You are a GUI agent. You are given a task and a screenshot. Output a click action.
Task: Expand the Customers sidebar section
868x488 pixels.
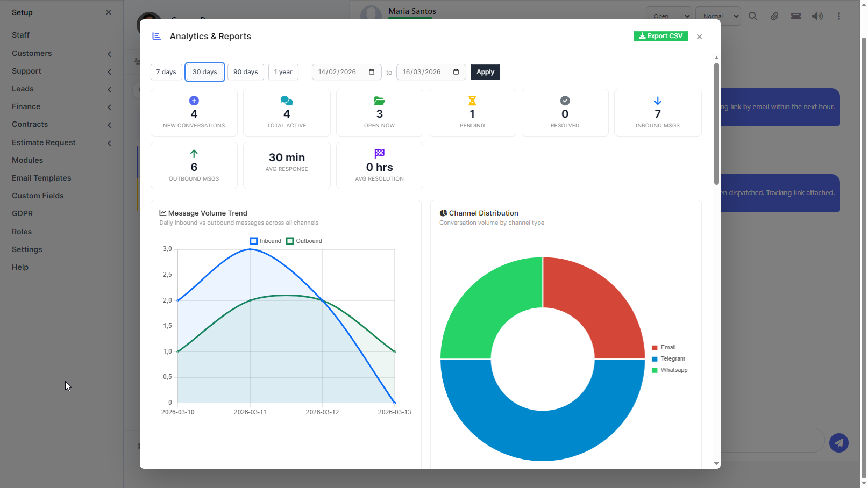(x=61, y=53)
